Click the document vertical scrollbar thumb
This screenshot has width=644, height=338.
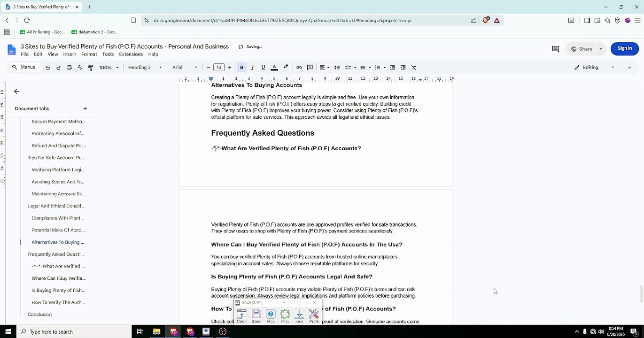641,294
